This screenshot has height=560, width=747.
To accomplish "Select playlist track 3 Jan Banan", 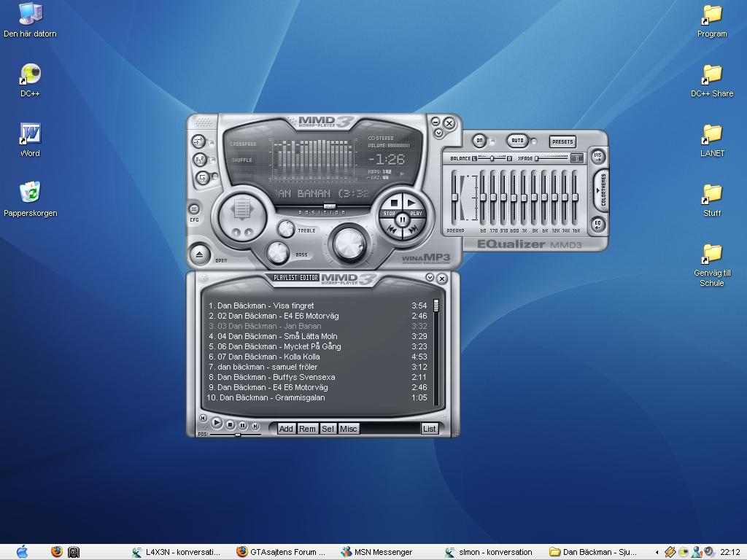I will pos(317,326).
